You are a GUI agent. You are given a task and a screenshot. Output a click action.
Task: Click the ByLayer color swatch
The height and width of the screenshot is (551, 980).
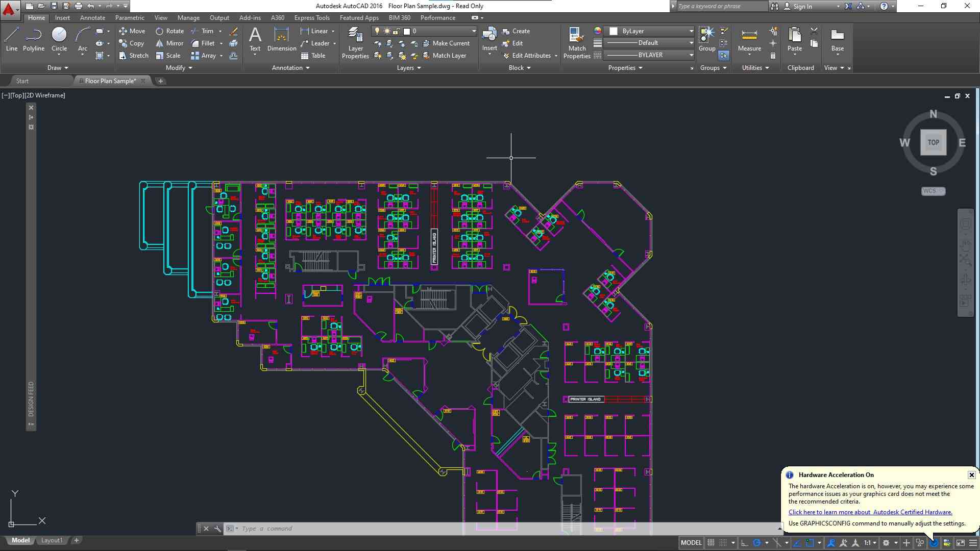point(614,31)
